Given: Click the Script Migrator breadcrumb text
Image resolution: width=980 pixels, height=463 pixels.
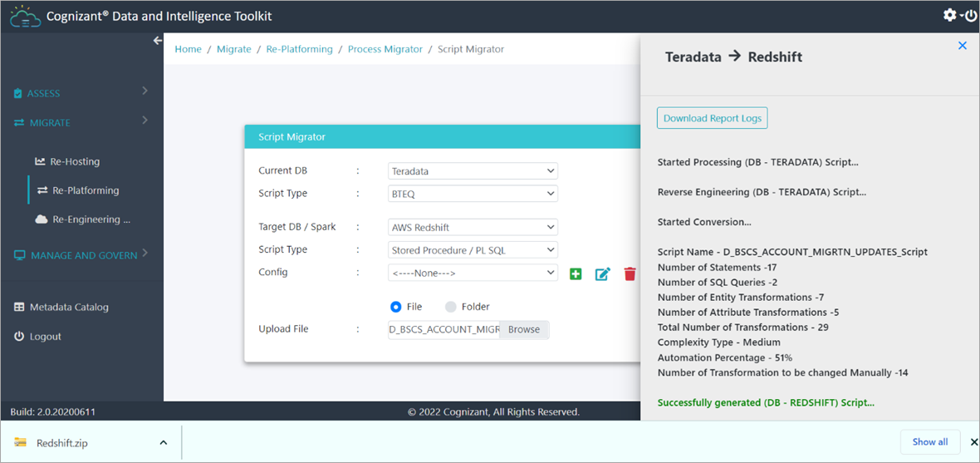Looking at the screenshot, I should [471, 49].
